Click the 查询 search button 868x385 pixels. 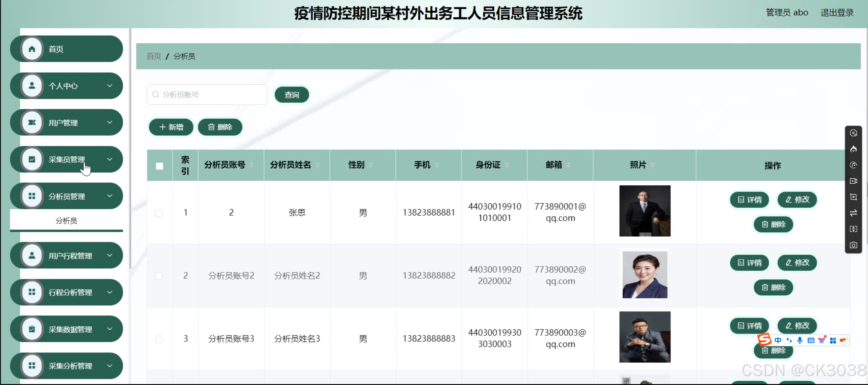291,95
